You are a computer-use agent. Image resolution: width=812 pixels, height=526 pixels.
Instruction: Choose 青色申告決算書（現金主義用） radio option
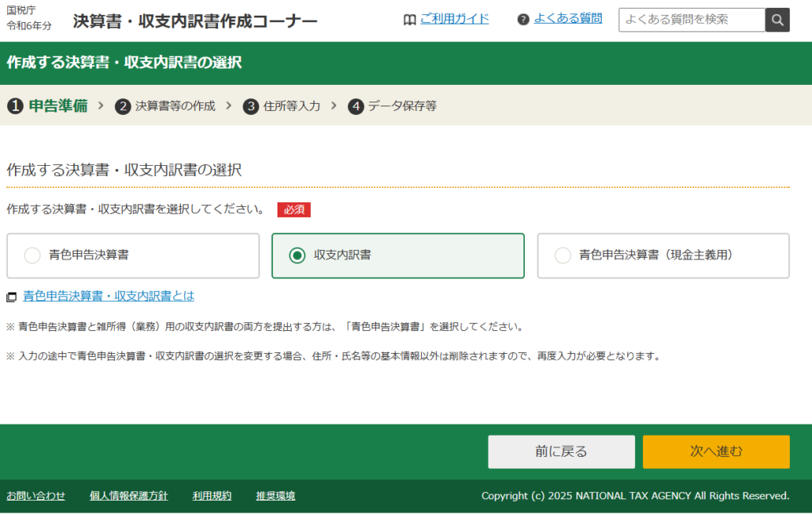(563, 255)
